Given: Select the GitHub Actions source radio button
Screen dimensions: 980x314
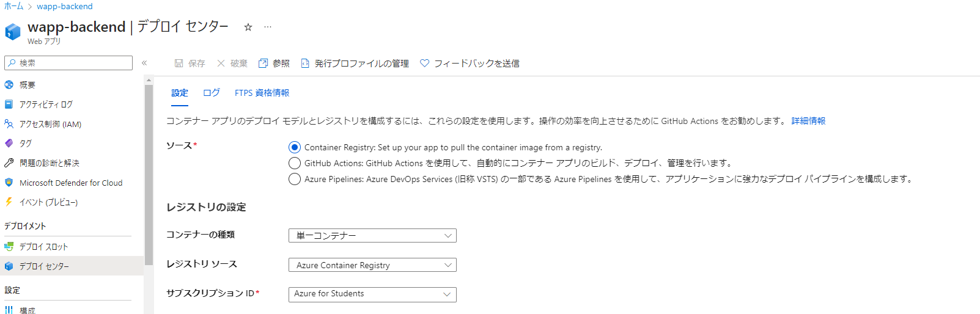Looking at the screenshot, I should point(295,163).
